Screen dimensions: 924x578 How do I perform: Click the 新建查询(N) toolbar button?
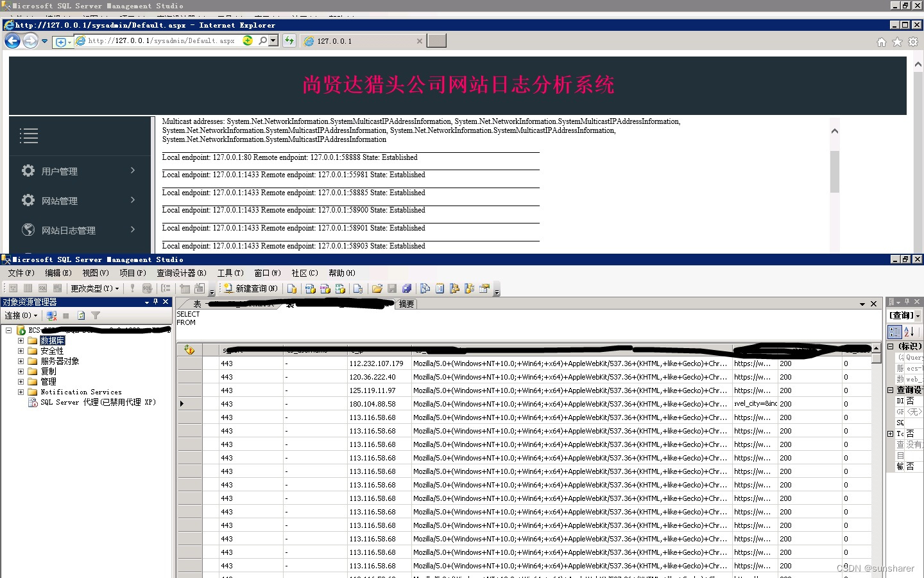[x=251, y=288]
